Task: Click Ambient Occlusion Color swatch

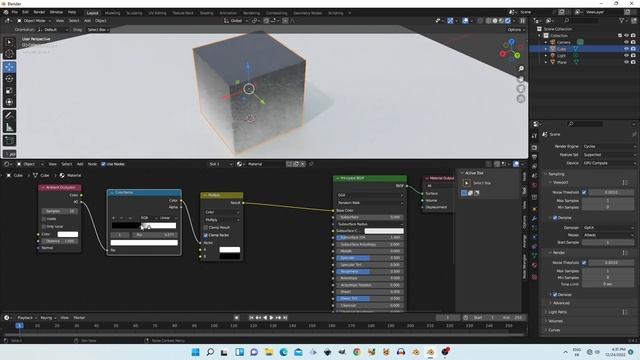Action: coord(68,234)
